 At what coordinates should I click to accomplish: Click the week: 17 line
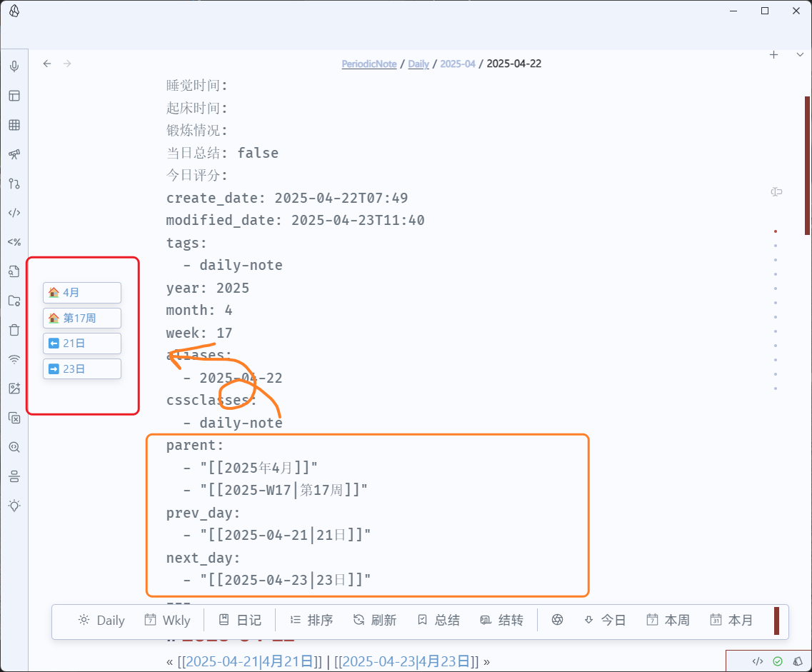[x=199, y=333]
